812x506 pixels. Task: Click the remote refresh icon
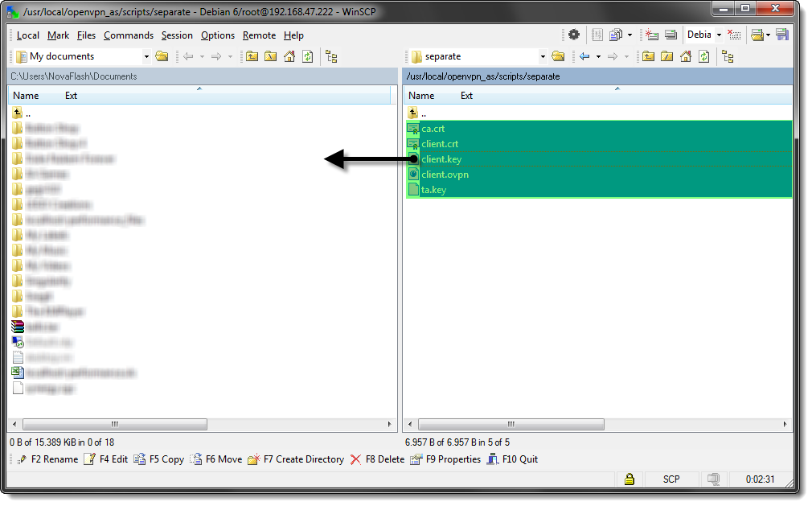(x=703, y=56)
